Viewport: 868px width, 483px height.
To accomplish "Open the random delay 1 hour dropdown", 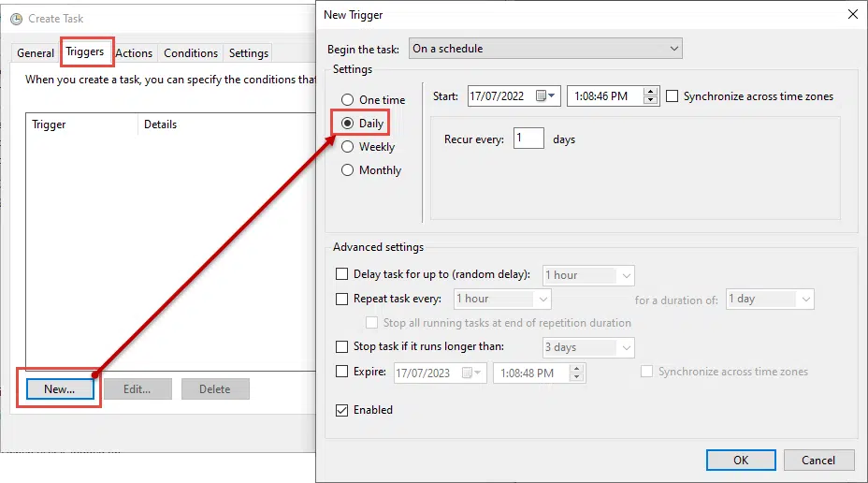I will (588, 275).
